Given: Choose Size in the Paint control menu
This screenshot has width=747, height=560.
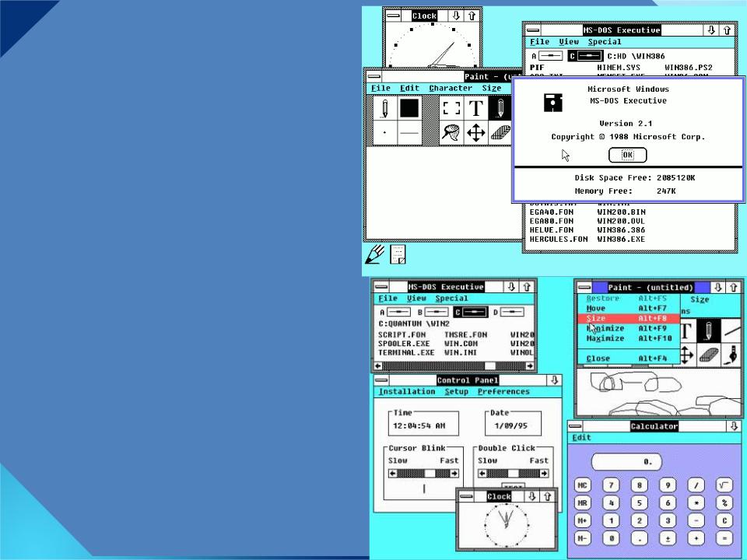Looking at the screenshot, I should click(629, 318).
